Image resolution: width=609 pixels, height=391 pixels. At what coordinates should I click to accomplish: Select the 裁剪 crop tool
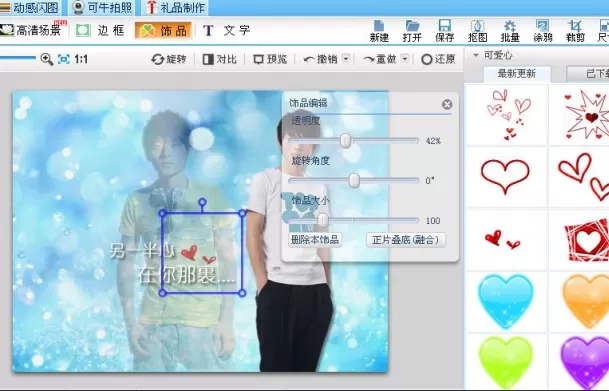click(x=575, y=31)
